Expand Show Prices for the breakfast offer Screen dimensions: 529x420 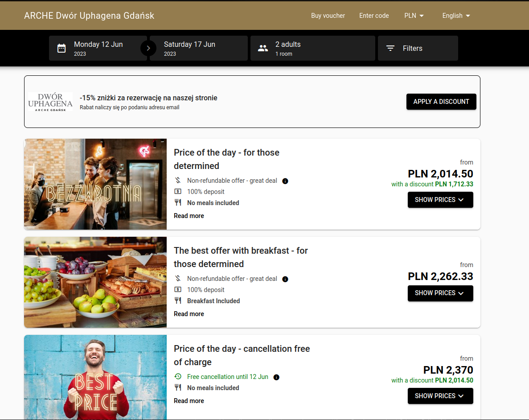tap(440, 293)
